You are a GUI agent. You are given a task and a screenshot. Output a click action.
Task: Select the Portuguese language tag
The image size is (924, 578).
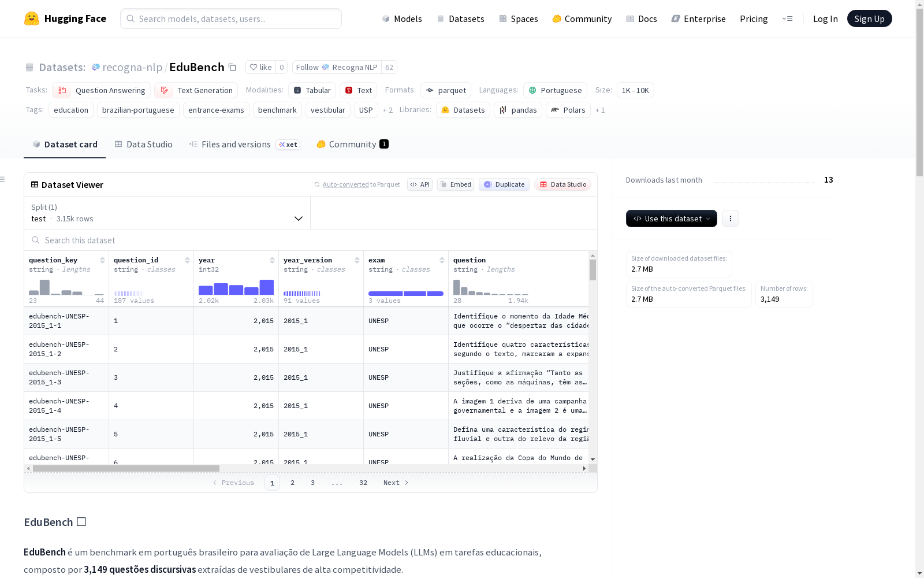click(555, 90)
